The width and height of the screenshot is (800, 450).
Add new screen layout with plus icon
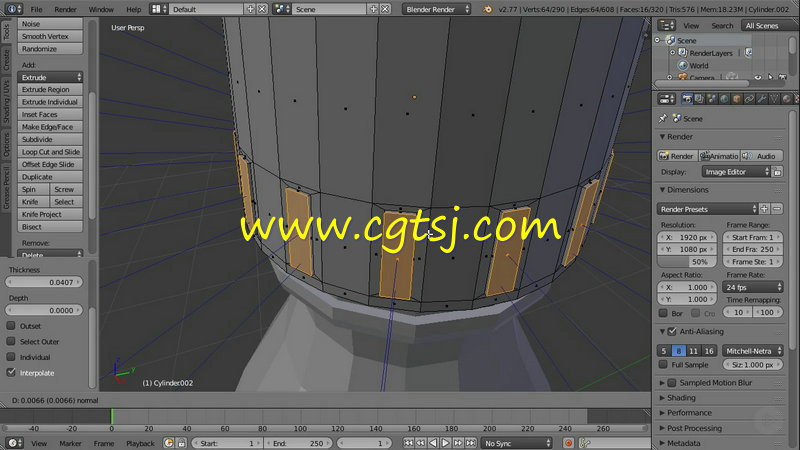coord(250,9)
